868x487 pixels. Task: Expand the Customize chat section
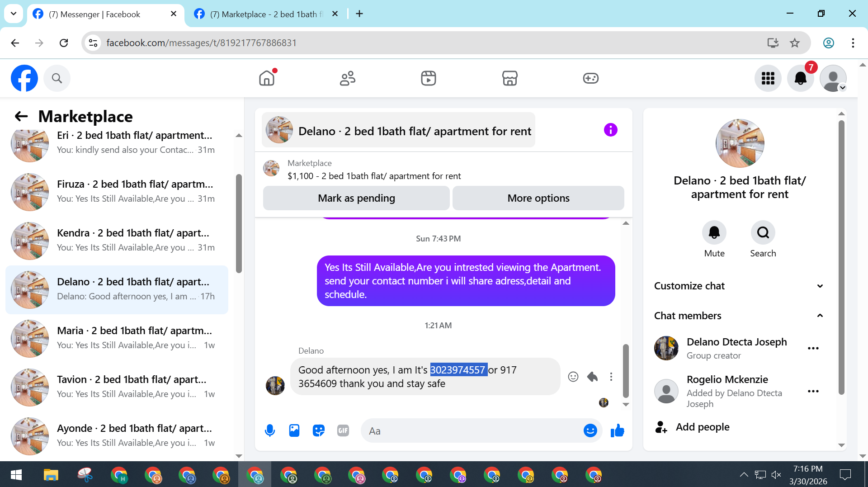click(x=739, y=286)
